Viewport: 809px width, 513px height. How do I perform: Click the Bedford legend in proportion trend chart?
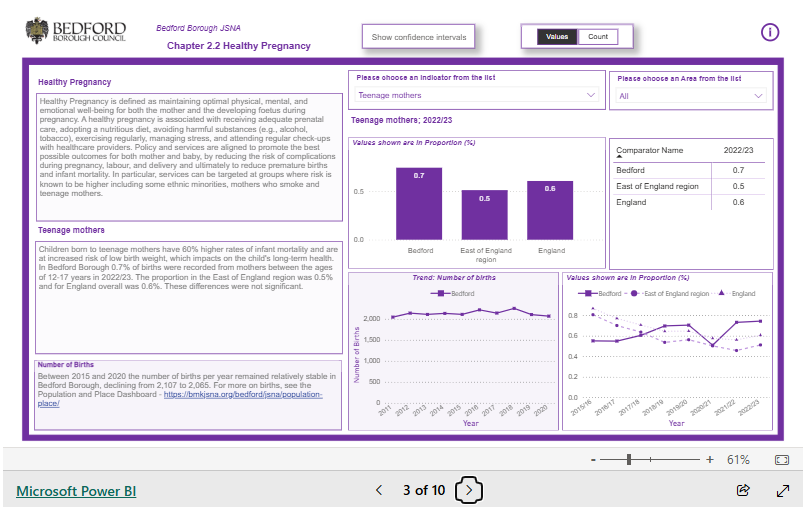(600, 293)
